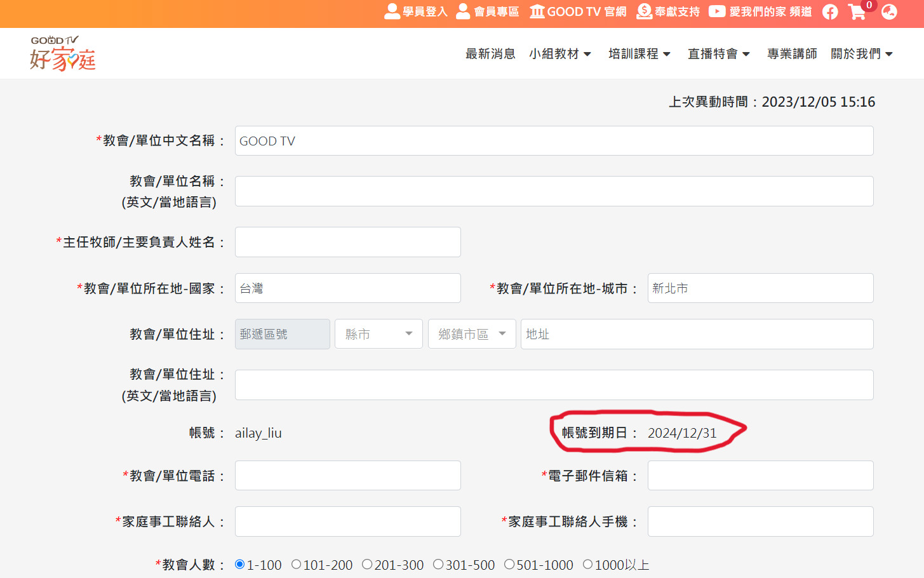Open the 縣市 dropdown
The height and width of the screenshot is (578, 924).
pos(378,334)
